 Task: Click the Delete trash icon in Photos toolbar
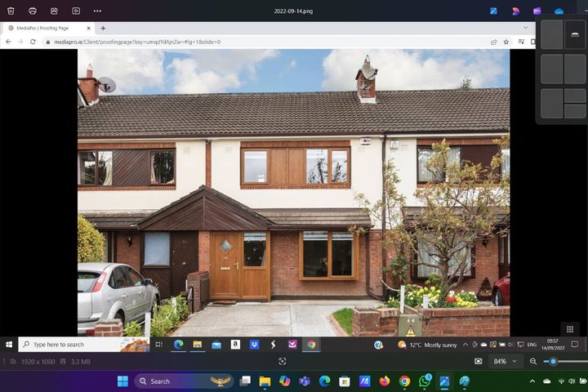pos(11,11)
